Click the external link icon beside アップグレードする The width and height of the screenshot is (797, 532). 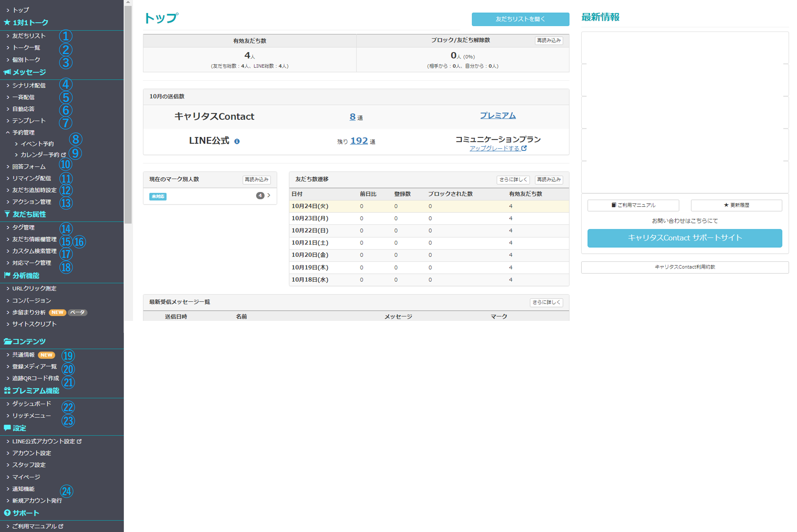pos(524,148)
